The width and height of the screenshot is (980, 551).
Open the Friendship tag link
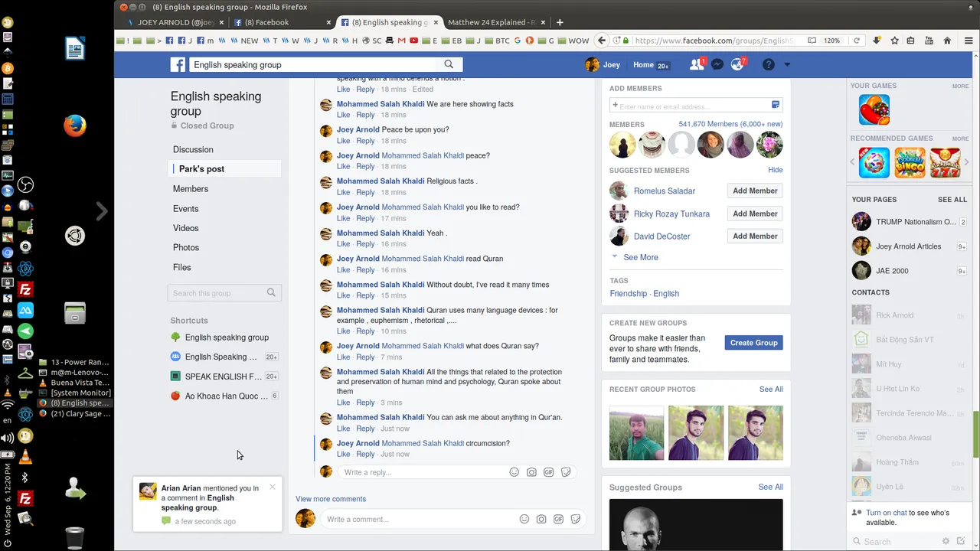(628, 294)
